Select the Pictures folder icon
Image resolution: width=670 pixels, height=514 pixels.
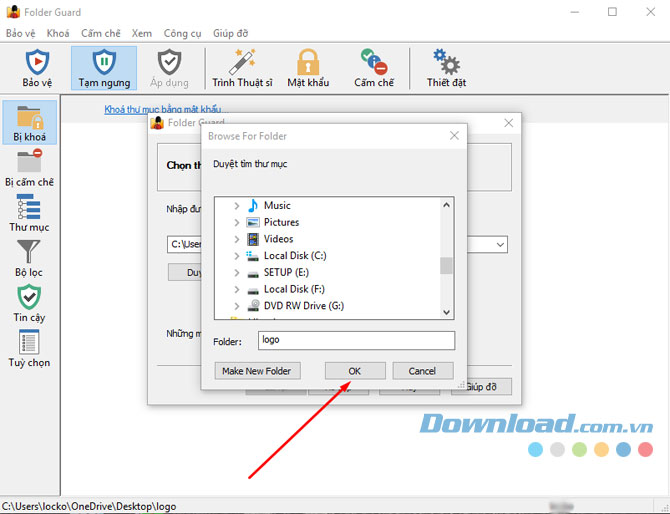253,222
